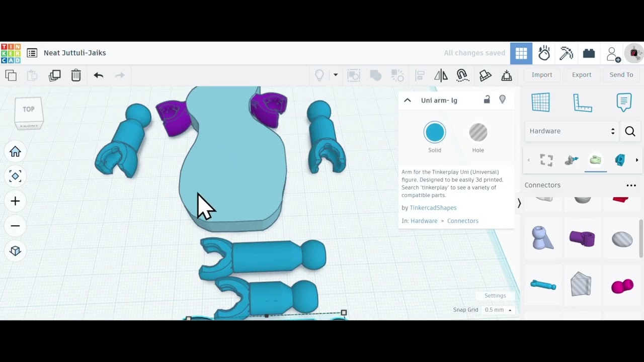
Task: Pick the gray striped ellipsoid hole shape
Action: (x=622, y=239)
